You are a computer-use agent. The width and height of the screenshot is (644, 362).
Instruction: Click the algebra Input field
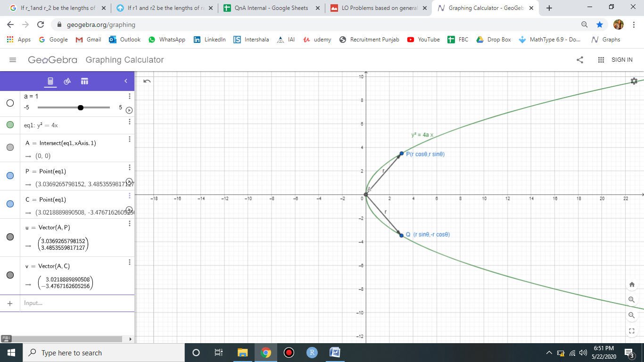point(71,303)
